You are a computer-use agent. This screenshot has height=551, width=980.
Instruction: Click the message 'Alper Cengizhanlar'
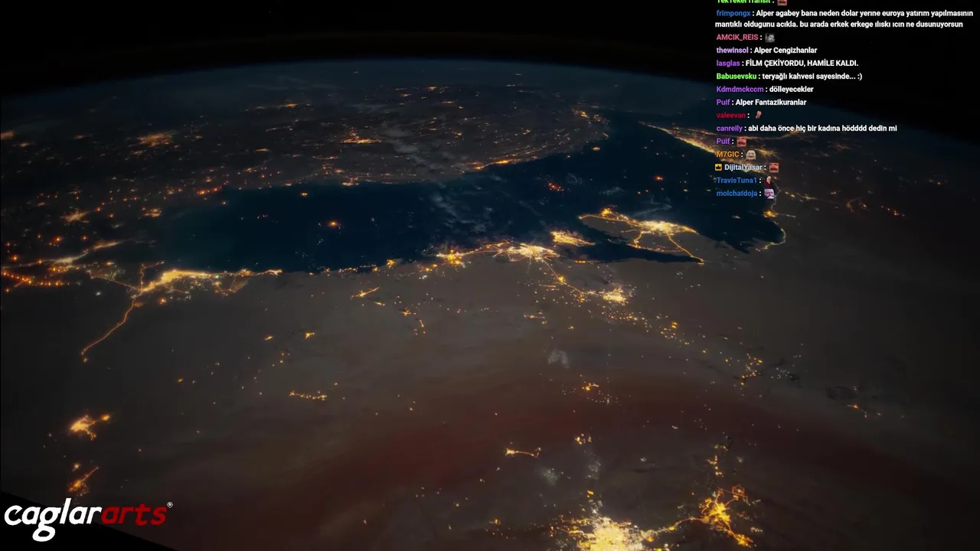(786, 51)
